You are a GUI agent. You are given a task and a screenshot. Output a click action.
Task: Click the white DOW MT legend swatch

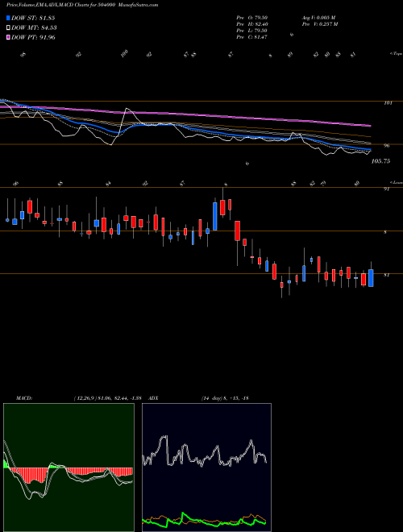[x=8, y=28]
